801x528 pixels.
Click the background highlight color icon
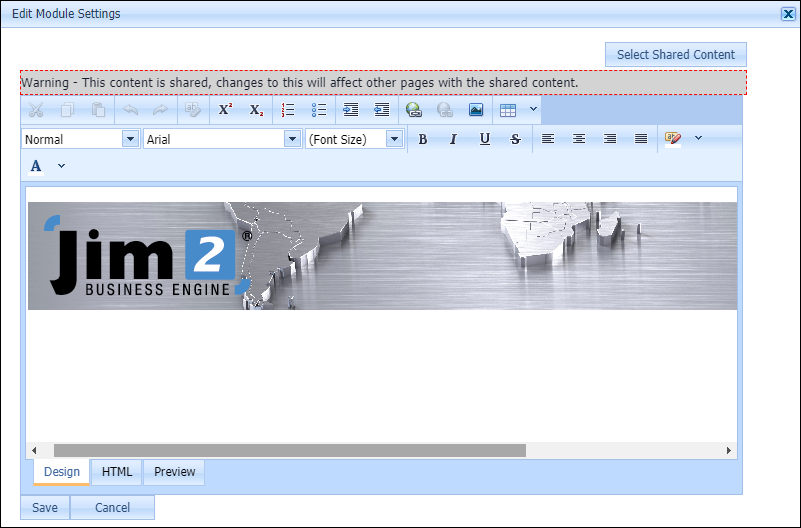[673, 139]
